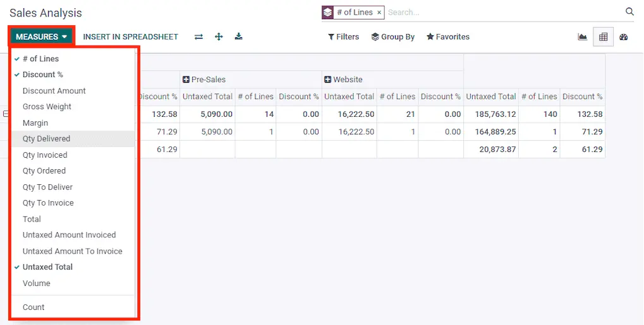Open the Filters dropdown

[x=343, y=37]
